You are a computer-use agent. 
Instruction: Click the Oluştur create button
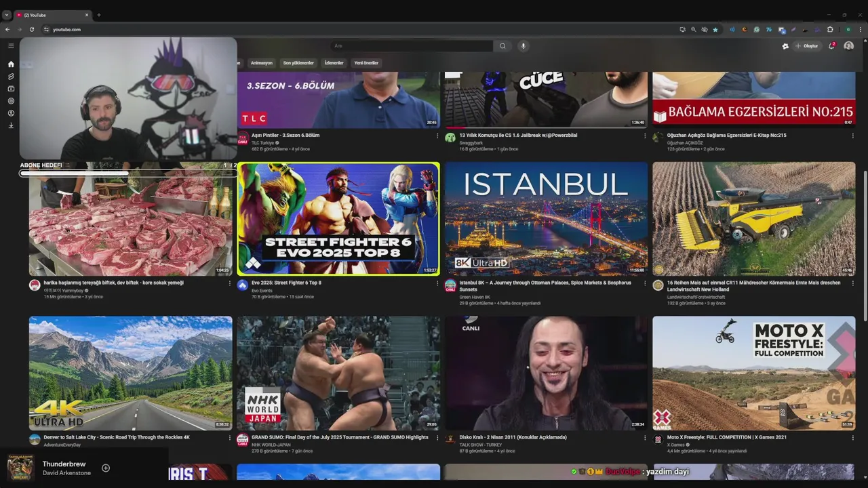pyautogui.click(x=807, y=46)
